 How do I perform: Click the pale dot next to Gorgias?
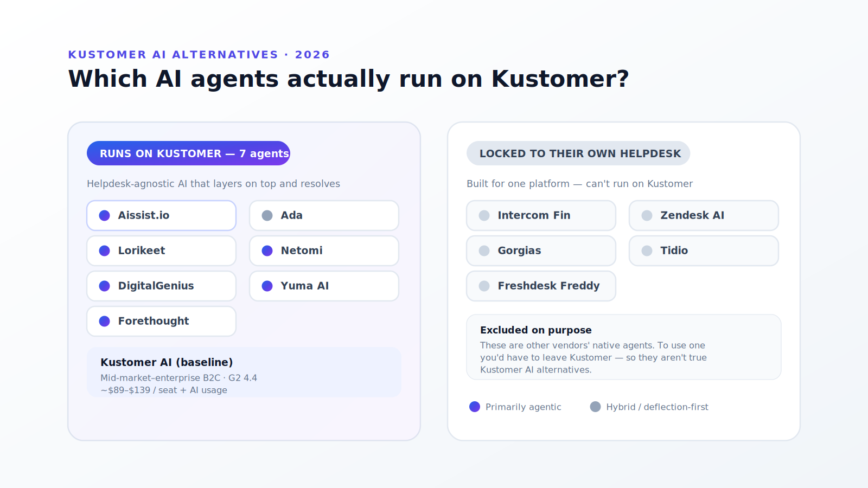pyautogui.click(x=484, y=251)
